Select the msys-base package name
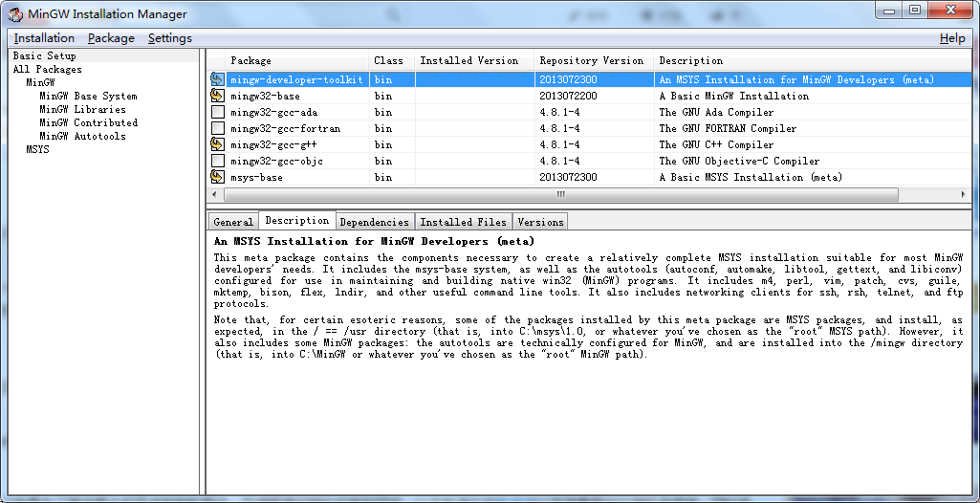 coord(256,178)
